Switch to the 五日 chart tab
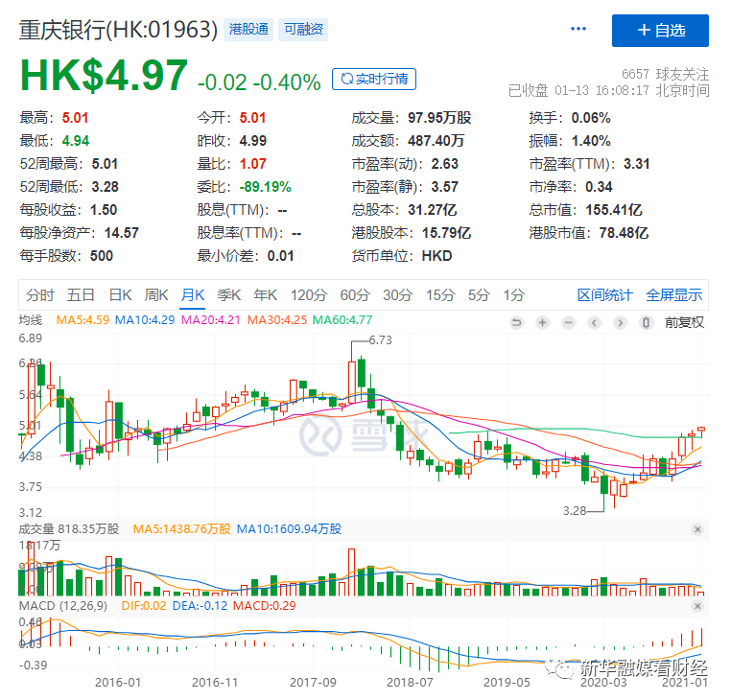The image size is (731, 700). coord(82,295)
